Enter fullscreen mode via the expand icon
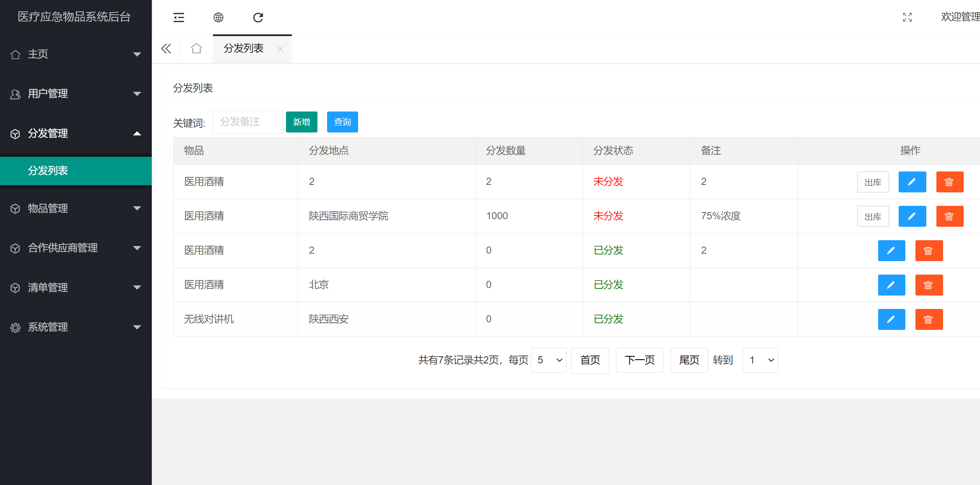This screenshot has height=485, width=980. (907, 17)
